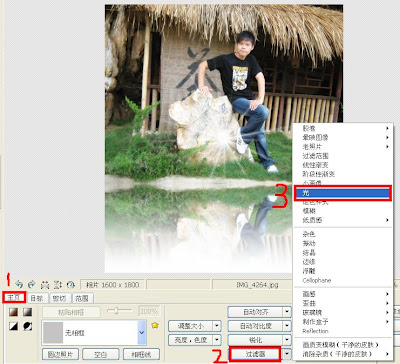Click the yellow star favorite icon

click(x=155, y=325)
